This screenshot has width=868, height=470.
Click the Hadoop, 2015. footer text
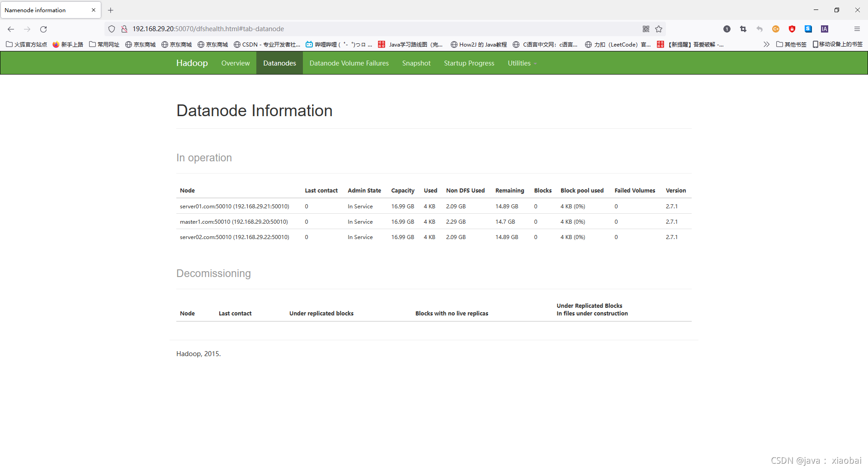click(x=198, y=354)
